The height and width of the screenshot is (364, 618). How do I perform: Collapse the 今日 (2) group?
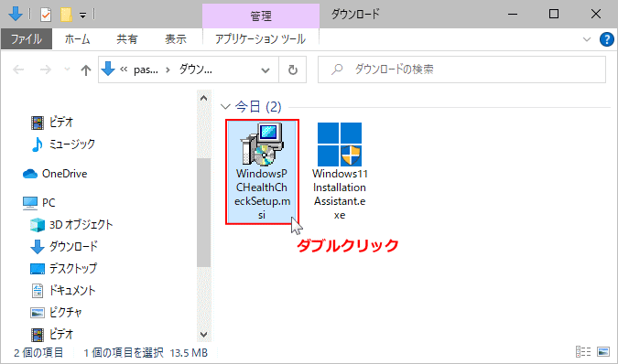point(225,107)
